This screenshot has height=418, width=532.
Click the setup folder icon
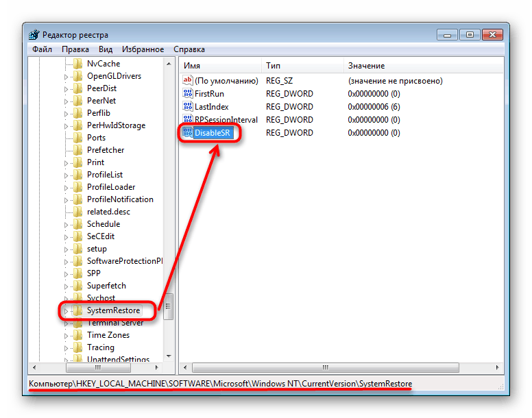[78, 249]
